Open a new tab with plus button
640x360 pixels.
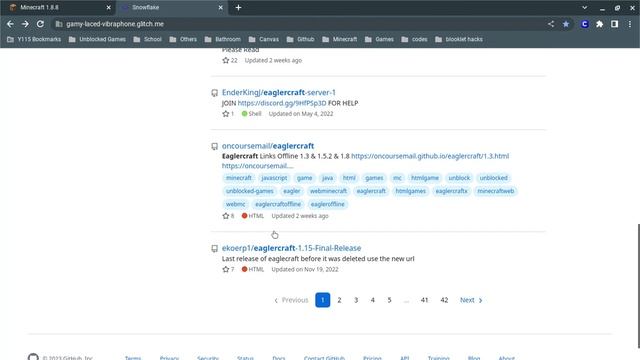pyautogui.click(x=238, y=7)
